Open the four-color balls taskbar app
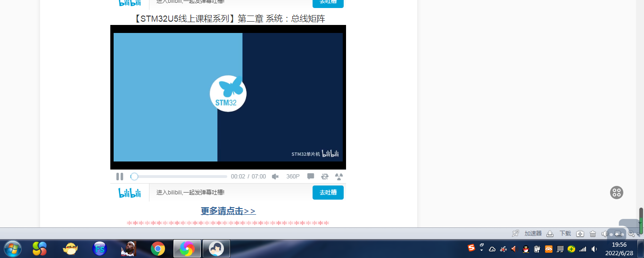The width and height of the screenshot is (644, 258). pyautogui.click(x=40, y=249)
